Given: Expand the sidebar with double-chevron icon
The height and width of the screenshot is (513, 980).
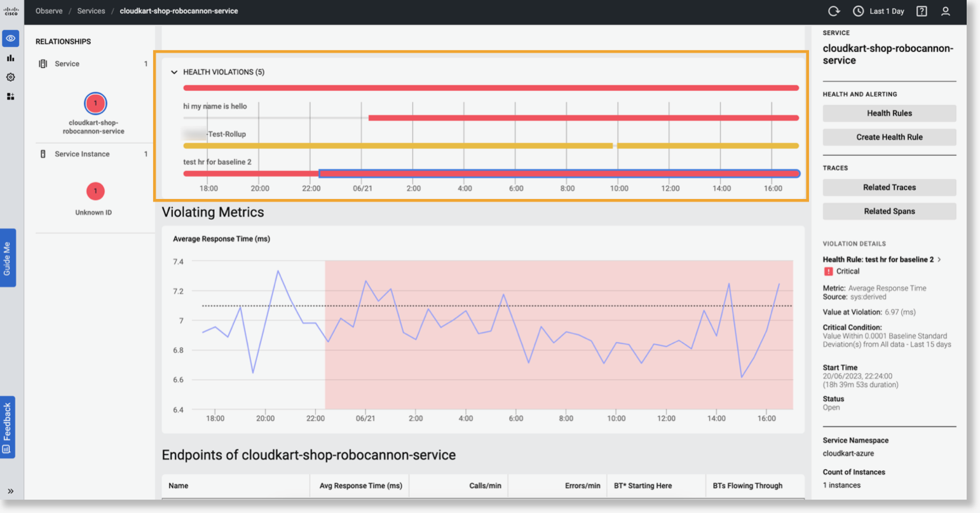Looking at the screenshot, I should [11, 491].
